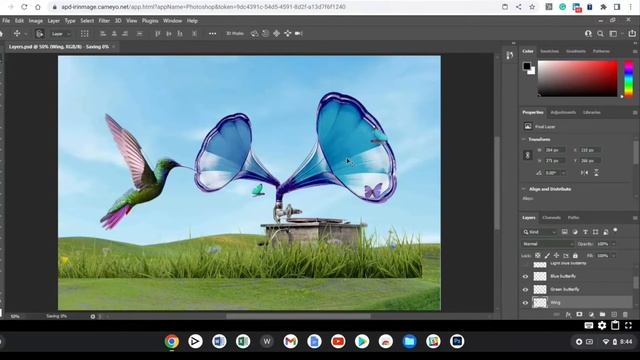
Task: Click the foreground color swatch
Action: point(527,66)
